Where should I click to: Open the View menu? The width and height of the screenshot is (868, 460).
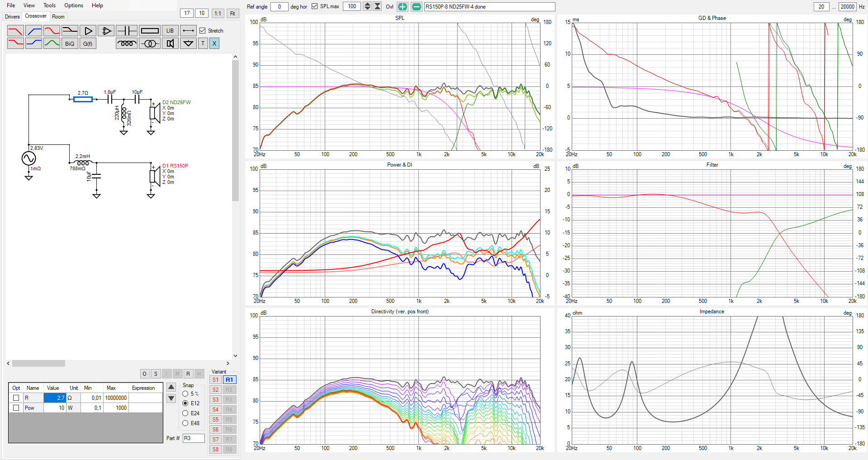tap(29, 5)
